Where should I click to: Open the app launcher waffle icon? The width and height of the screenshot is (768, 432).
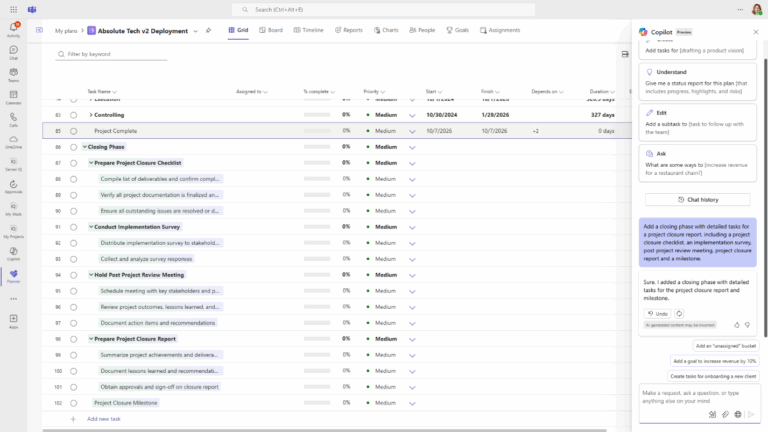tap(13, 9)
